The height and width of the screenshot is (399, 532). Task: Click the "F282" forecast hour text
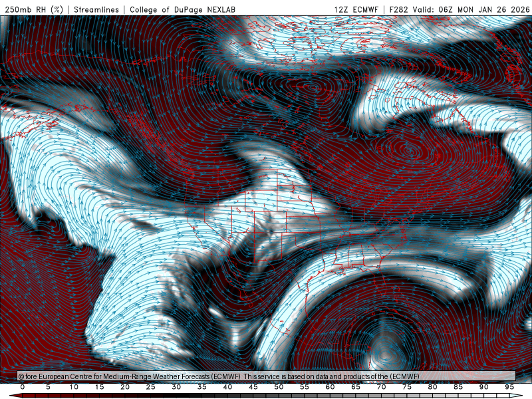click(x=398, y=9)
